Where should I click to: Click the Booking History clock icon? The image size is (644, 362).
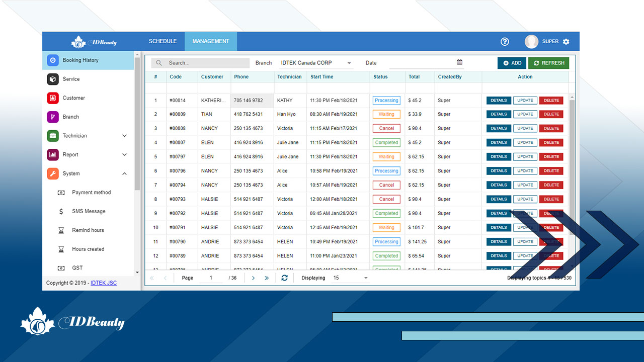[53, 60]
